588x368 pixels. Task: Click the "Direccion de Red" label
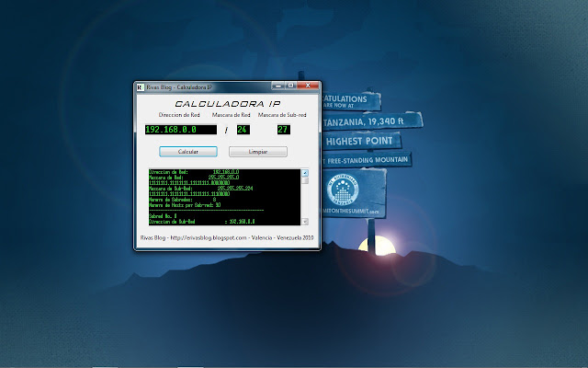point(179,115)
